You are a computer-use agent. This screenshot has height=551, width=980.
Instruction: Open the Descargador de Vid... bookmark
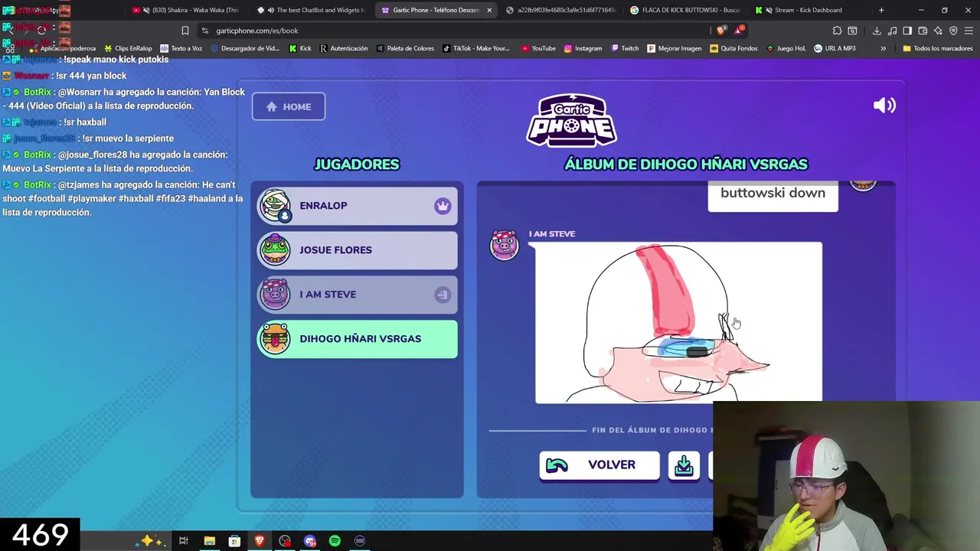[x=245, y=48]
